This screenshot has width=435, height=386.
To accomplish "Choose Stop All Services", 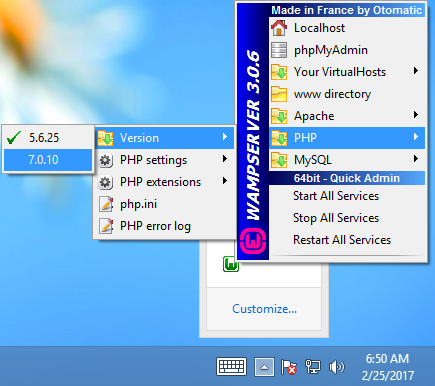I will click(x=347, y=218).
